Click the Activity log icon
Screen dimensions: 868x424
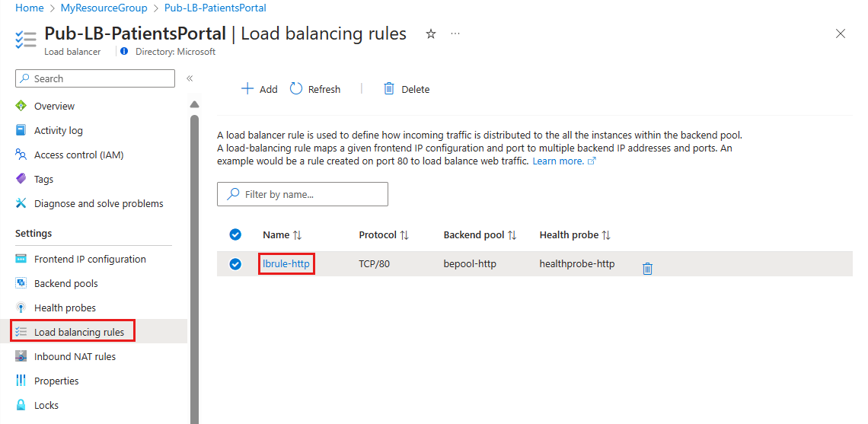[21, 130]
